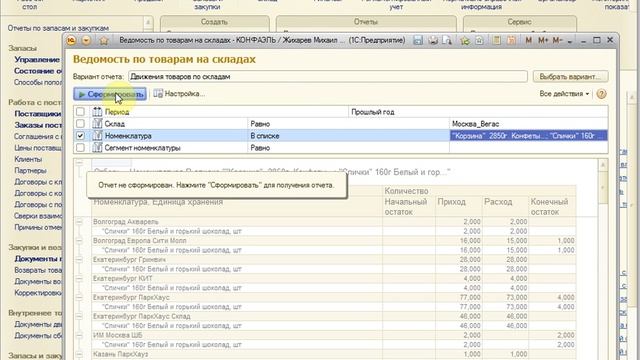Click the 1C logo icon in title bar
The image size is (640, 360).
(71, 40)
